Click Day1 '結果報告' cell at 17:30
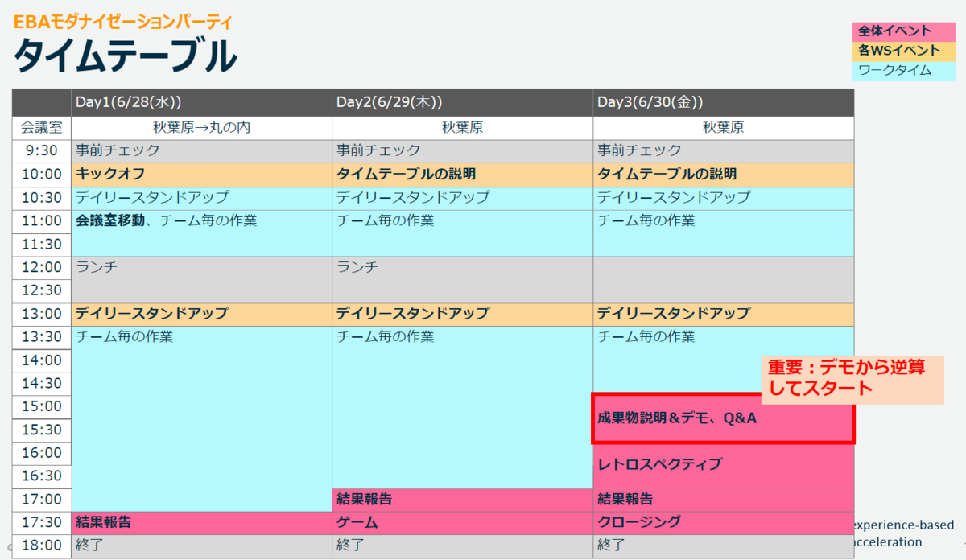Viewport: 966px width, 560px height. point(202,523)
